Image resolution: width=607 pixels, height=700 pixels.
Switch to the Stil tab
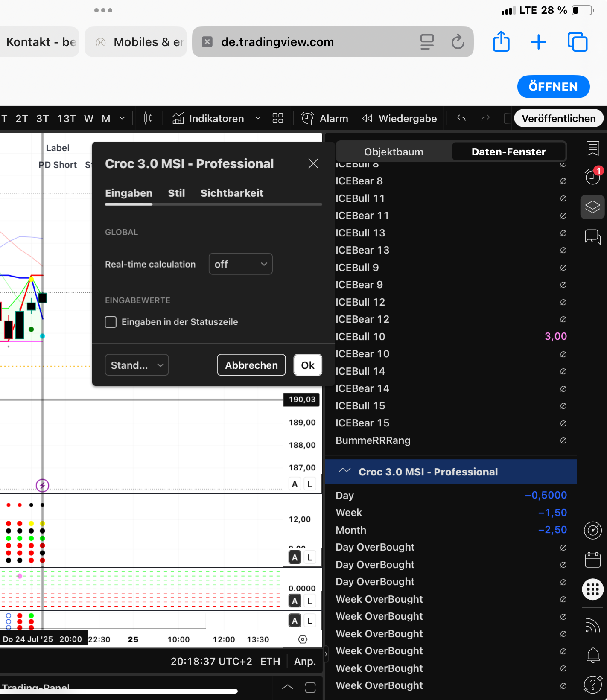click(x=176, y=193)
